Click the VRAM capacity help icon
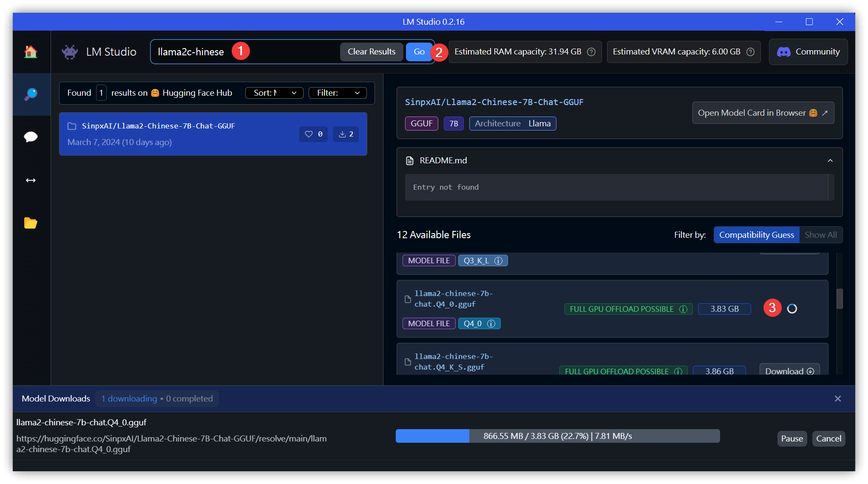 tap(751, 52)
